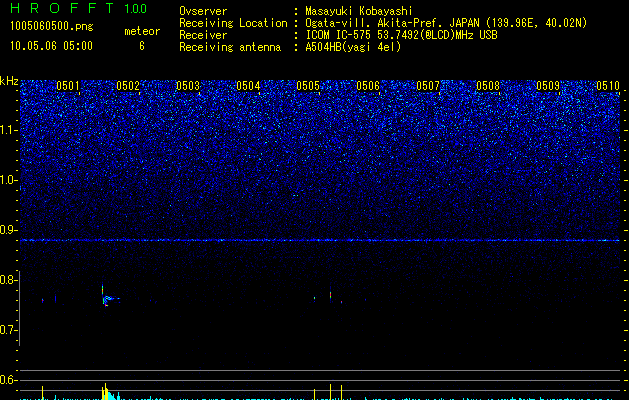Click the 0501 time marker

tap(67, 86)
